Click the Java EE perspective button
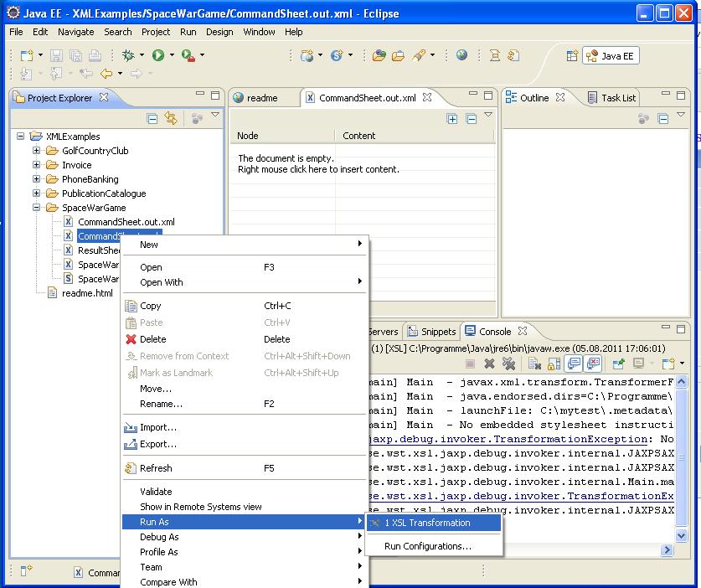 click(611, 56)
